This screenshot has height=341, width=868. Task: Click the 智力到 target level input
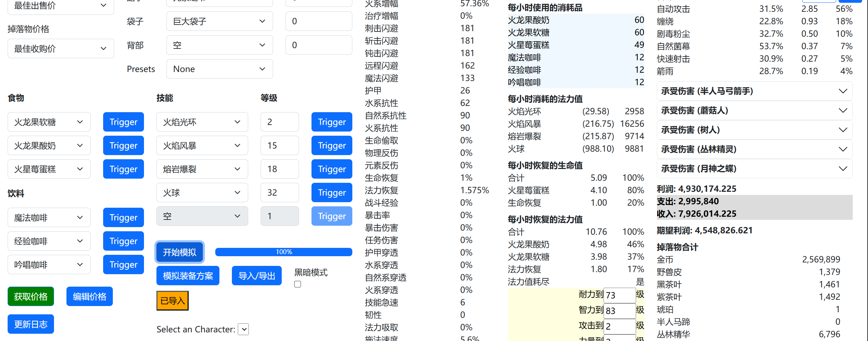(x=619, y=311)
